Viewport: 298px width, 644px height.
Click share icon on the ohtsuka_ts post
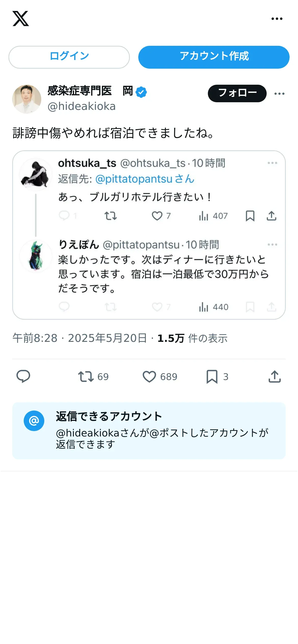(x=272, y=216)
